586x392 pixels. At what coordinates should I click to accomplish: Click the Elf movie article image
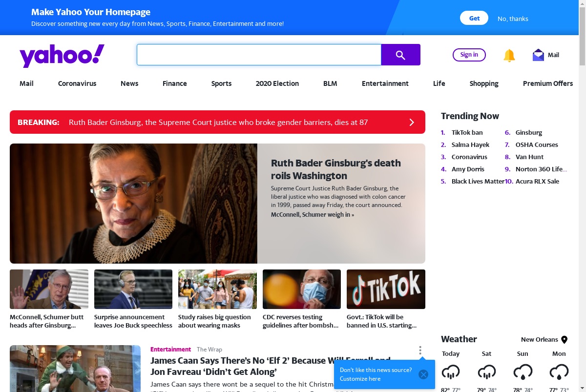[x=75, y=369]
